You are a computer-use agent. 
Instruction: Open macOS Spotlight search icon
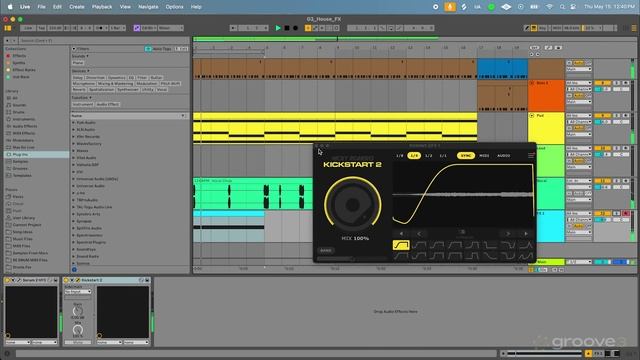click(562, 7)
